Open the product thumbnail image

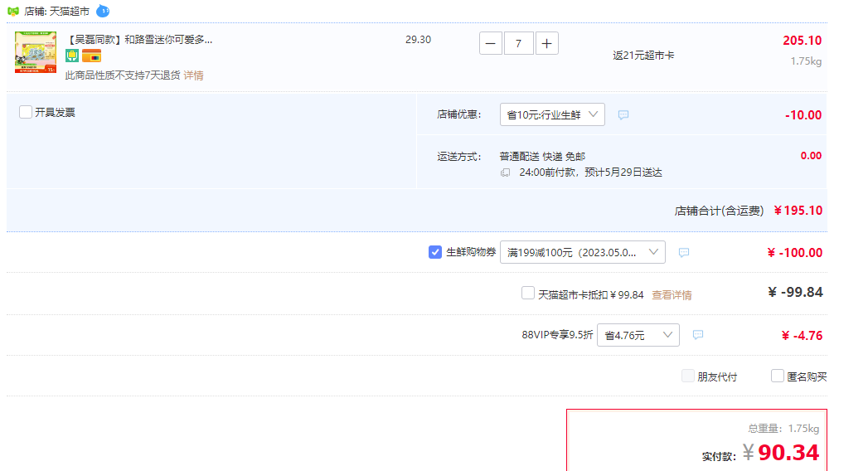coord(36,52)
